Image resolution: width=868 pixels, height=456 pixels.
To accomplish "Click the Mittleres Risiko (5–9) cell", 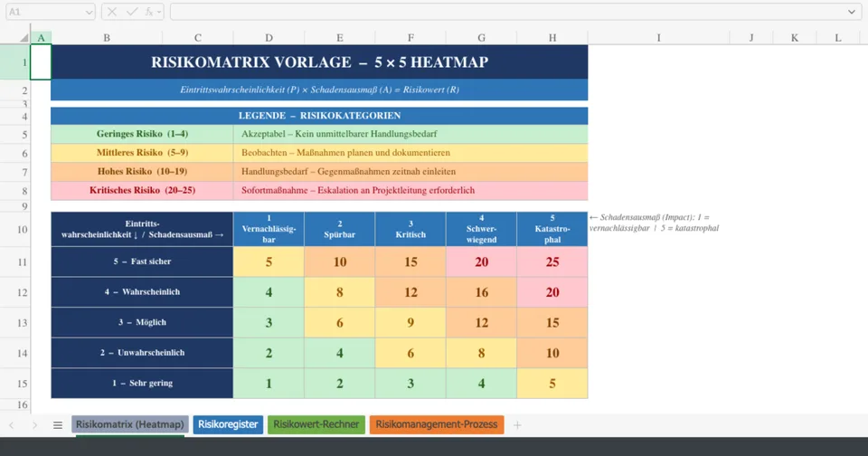I will coord(142,153).
